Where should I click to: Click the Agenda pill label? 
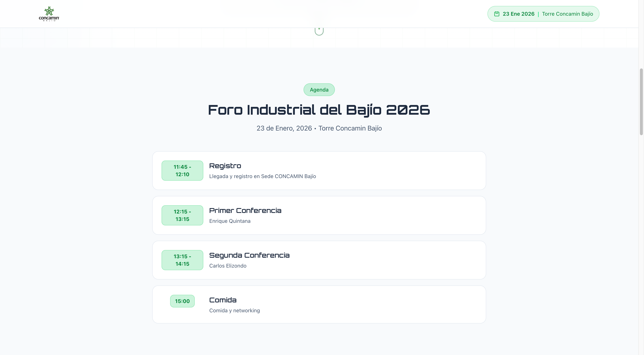coord(319,90)
